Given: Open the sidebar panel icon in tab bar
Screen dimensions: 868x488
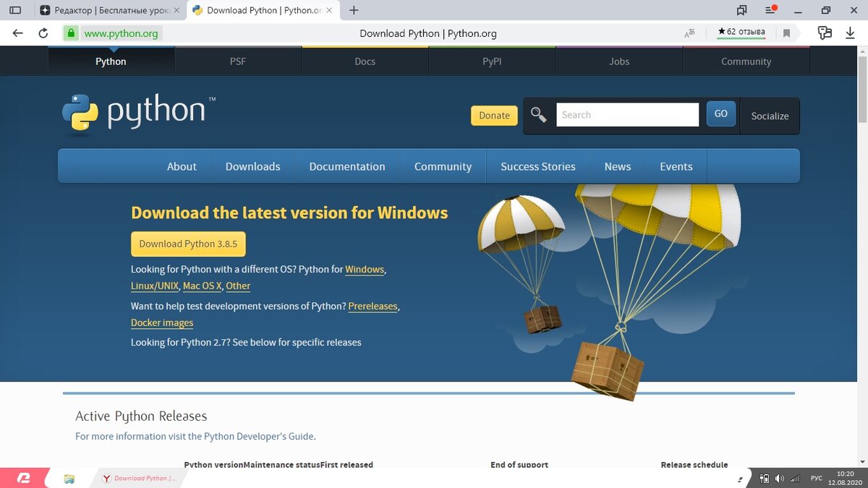Looking at the screenshot, I should (x=15, y=10).
